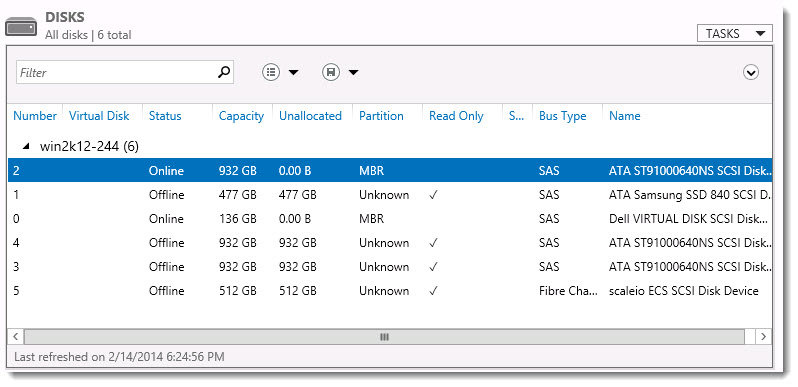The image size is (798, 387).
Task: Sort by the Unallocated column header
Action: coord(310,116)
